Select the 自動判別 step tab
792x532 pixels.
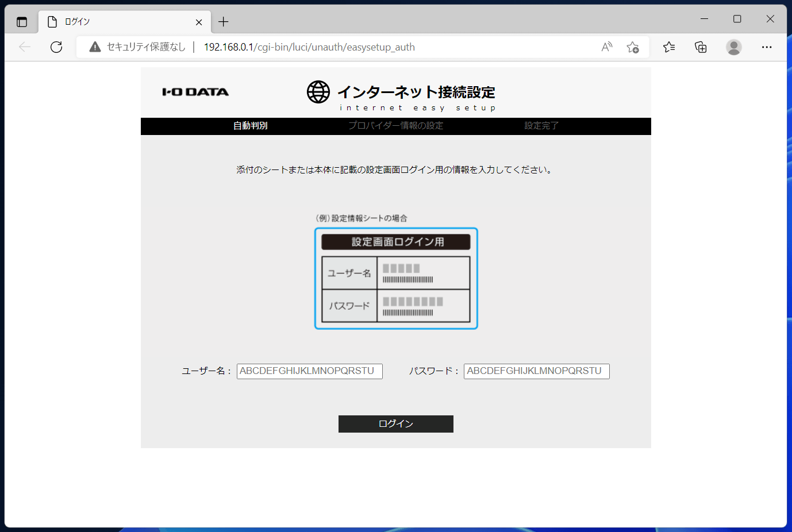[x=250, y=126]
